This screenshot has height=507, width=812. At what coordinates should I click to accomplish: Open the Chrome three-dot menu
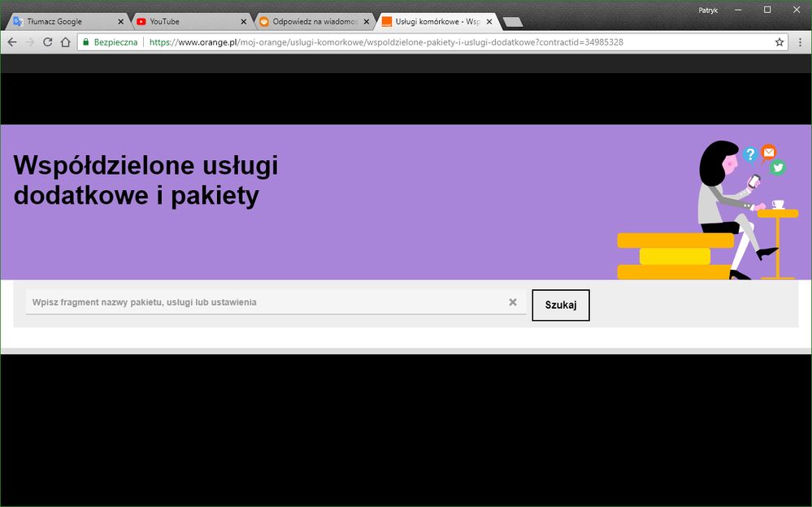799,42
